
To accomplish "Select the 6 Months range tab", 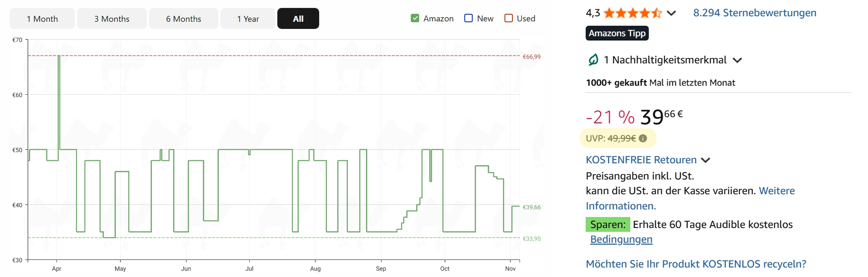I will (183, 19).
